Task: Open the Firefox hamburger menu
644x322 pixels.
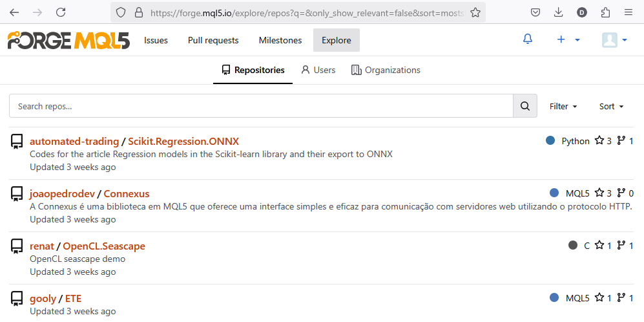Action: [x=628, y=13]
